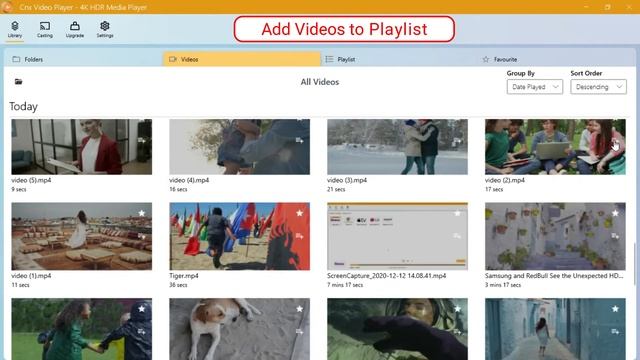Select the video (3).mp4 thumbnail
This screenshot has width=640, height=360.
coord(397,147)
